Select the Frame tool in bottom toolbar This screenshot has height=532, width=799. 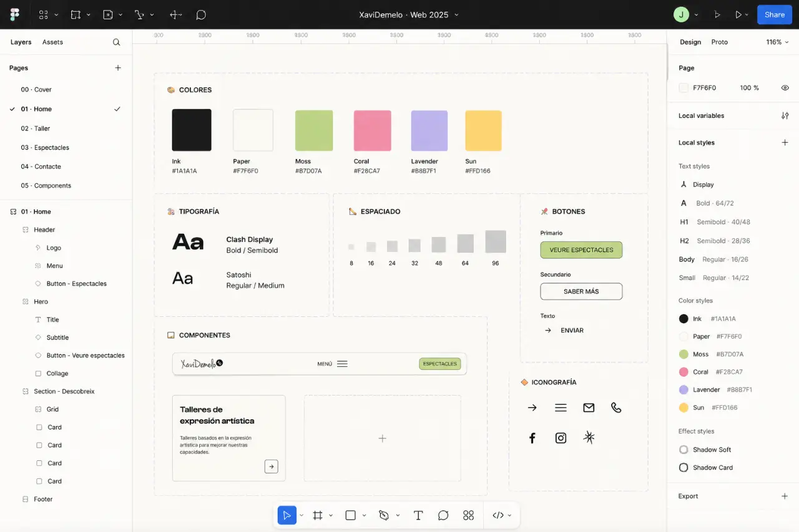(318, 515)
